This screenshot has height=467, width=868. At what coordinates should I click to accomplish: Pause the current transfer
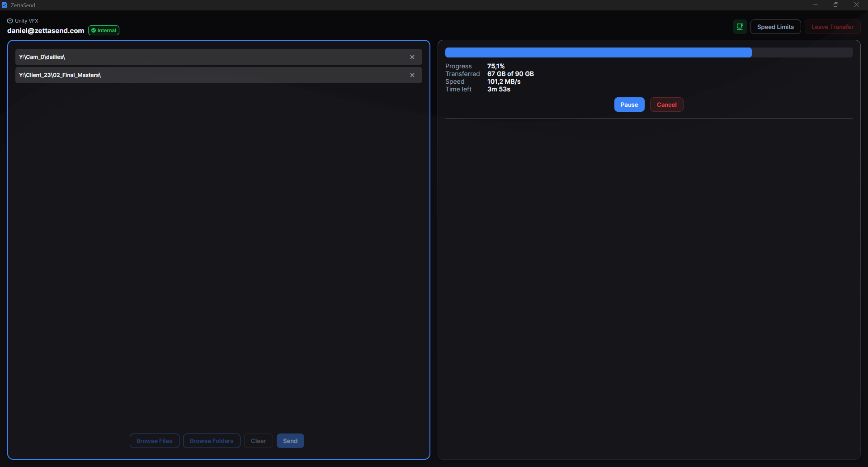point(629,105)
